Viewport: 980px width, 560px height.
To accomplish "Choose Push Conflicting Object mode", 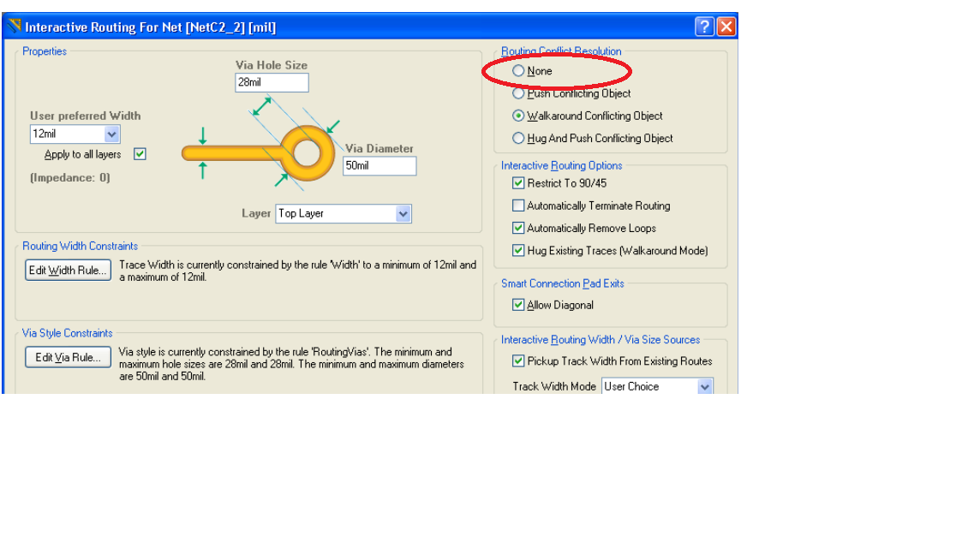I will click(518, 93).
